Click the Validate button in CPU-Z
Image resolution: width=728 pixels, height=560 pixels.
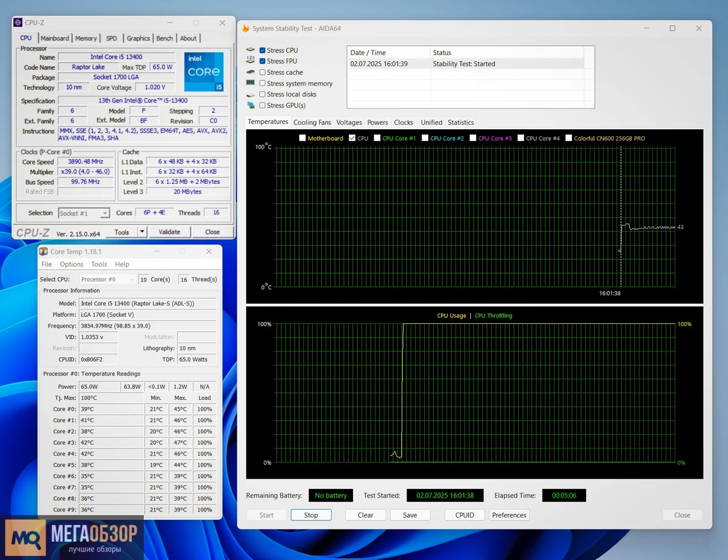(x=169, y=232)
